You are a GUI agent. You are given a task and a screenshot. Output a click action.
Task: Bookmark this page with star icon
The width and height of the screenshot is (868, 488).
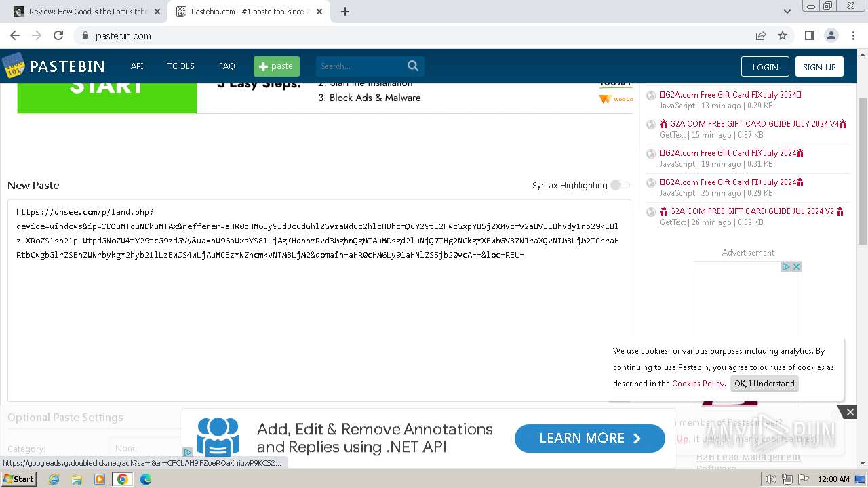[x=783, y=35]
